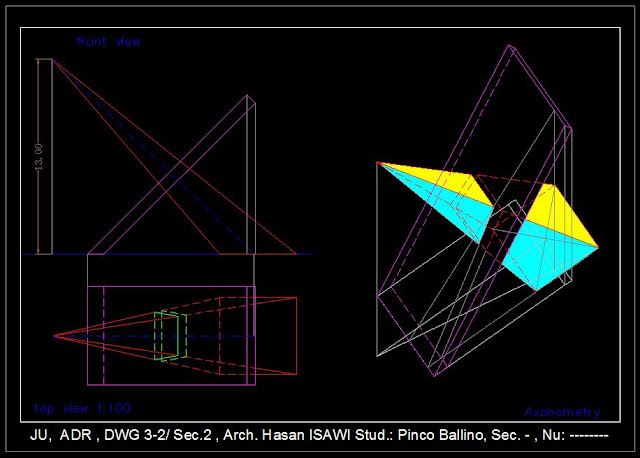Click the 13.00 dimension text

click(x=39, y=157)
